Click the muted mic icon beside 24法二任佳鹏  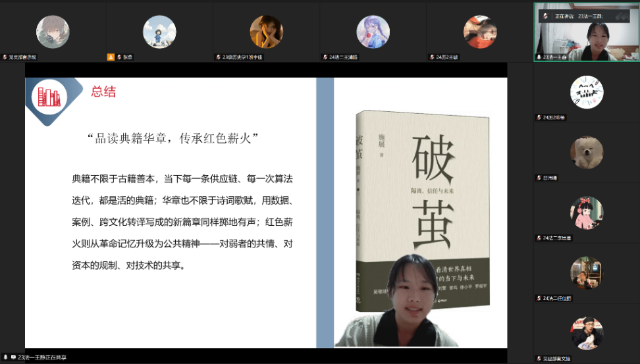[x=538, y=298]
